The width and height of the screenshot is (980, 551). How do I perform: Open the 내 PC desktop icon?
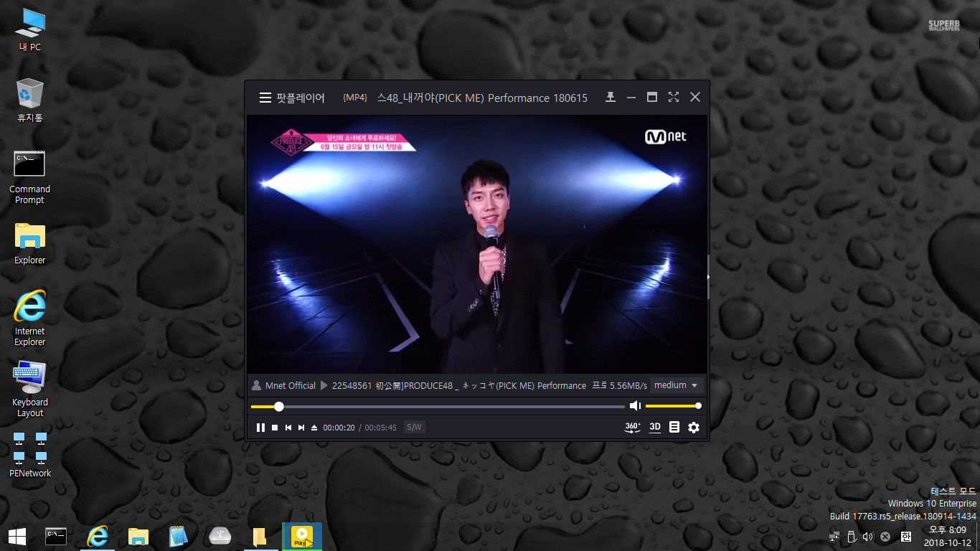point(30,30)
